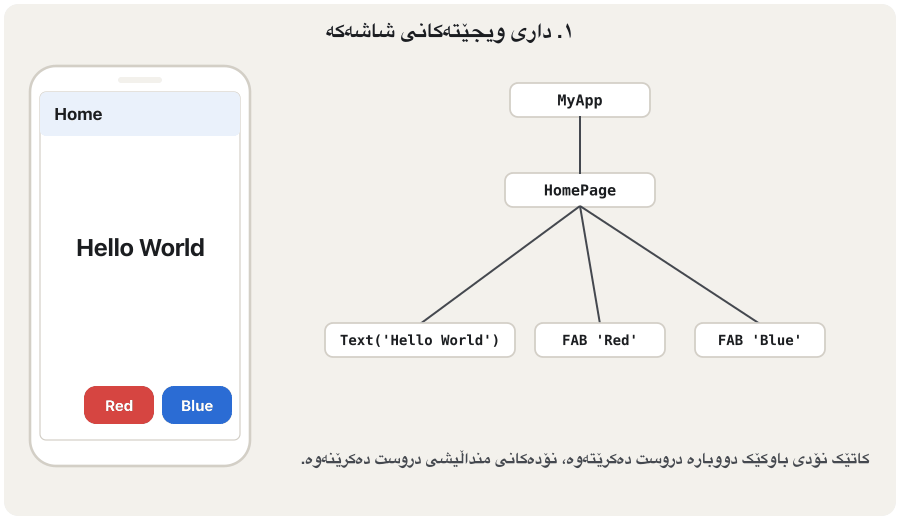Click the Hello World text in phone
Screen dimensions: 900x520
[140, 248]
